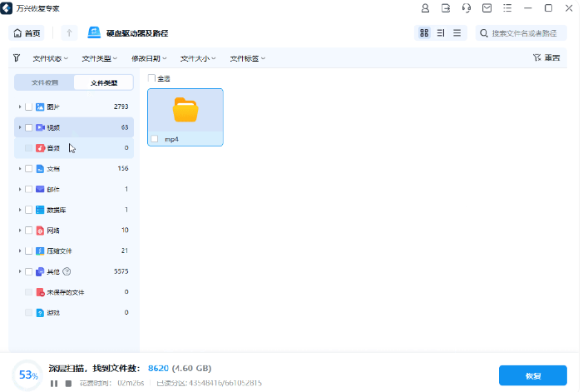Tick the 邮件 checkbox

pos(28,189)
